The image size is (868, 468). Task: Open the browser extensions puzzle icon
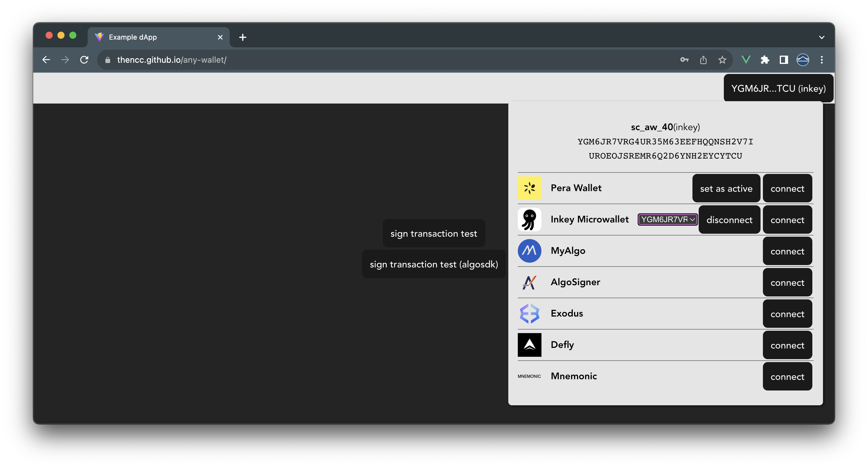click(x=765, y=60)
